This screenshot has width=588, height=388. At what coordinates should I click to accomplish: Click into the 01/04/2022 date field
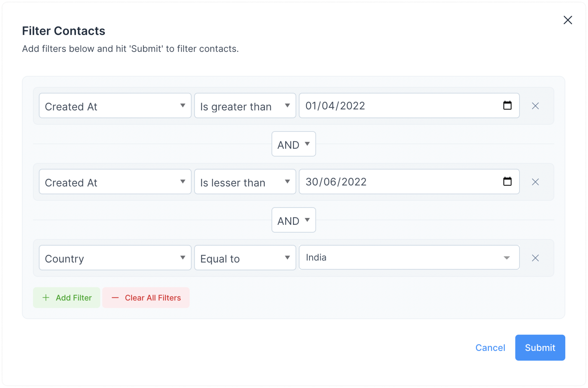(x=409, y=106)
